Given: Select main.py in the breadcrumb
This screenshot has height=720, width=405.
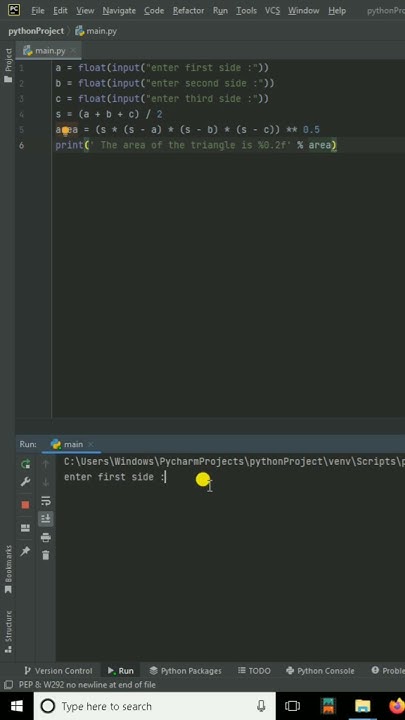Looking at the screenshot, I should tap(96, 31).
